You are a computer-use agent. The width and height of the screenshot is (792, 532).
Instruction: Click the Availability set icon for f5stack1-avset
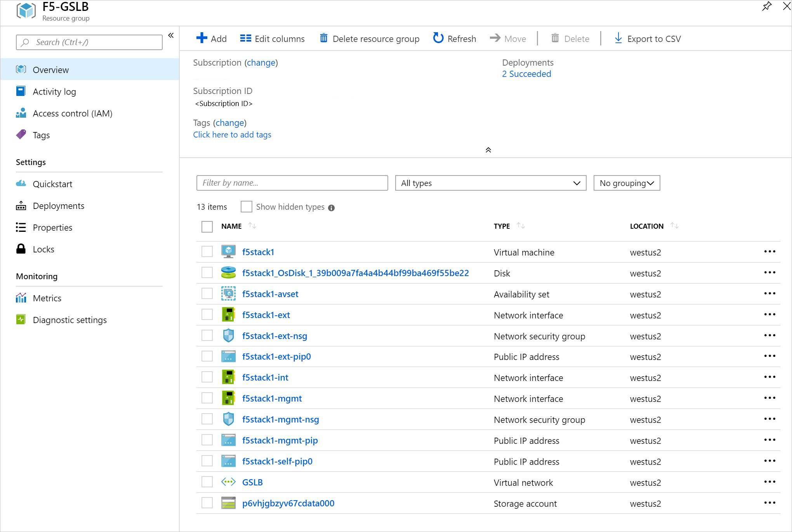pos(228,293)
